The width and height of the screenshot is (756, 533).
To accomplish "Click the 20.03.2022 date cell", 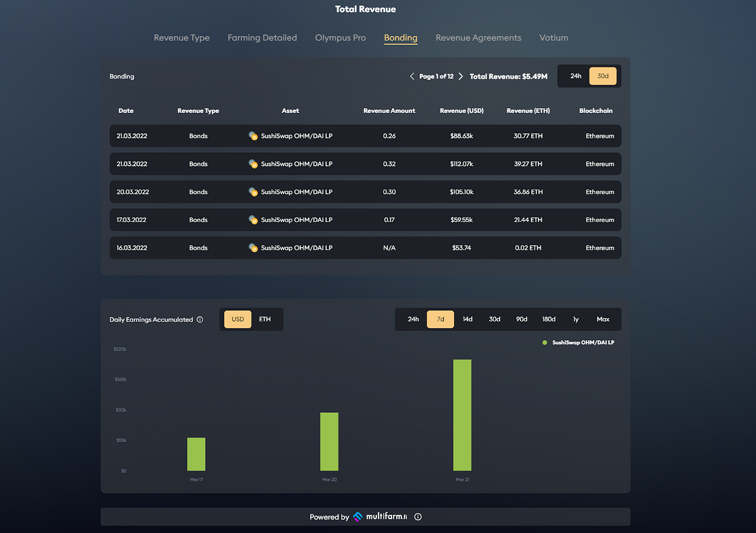I will [133, 192].
